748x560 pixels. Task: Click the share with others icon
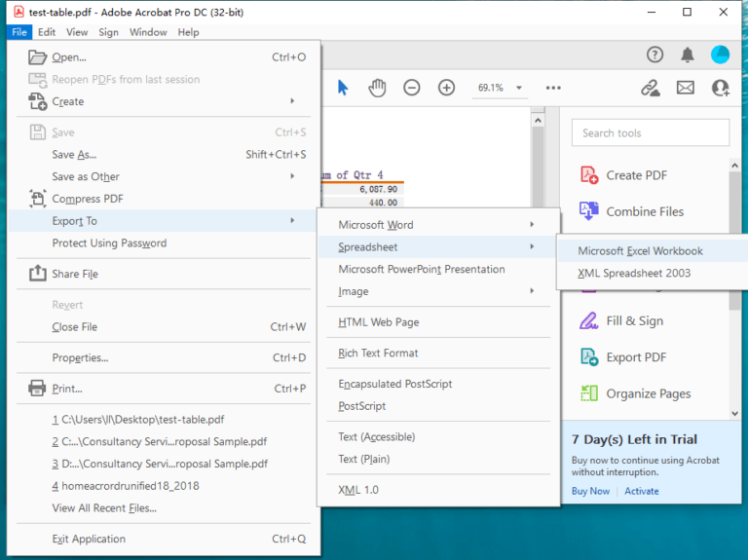[x=721, y=88]
